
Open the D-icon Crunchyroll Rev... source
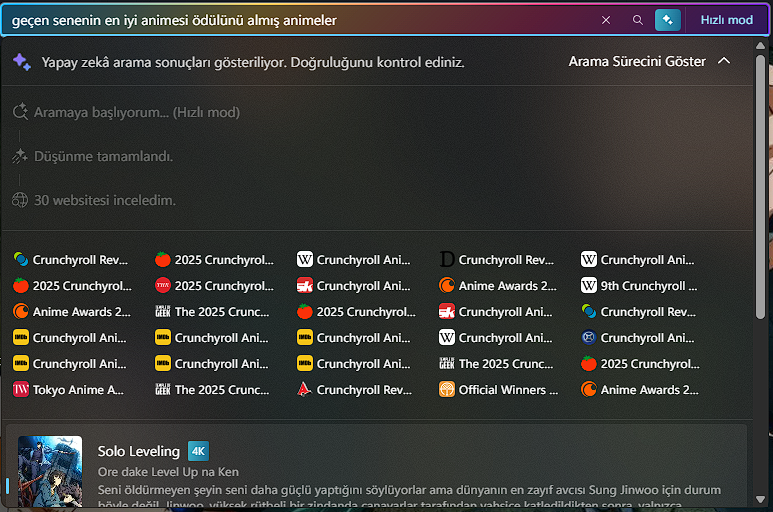[496, 260]
